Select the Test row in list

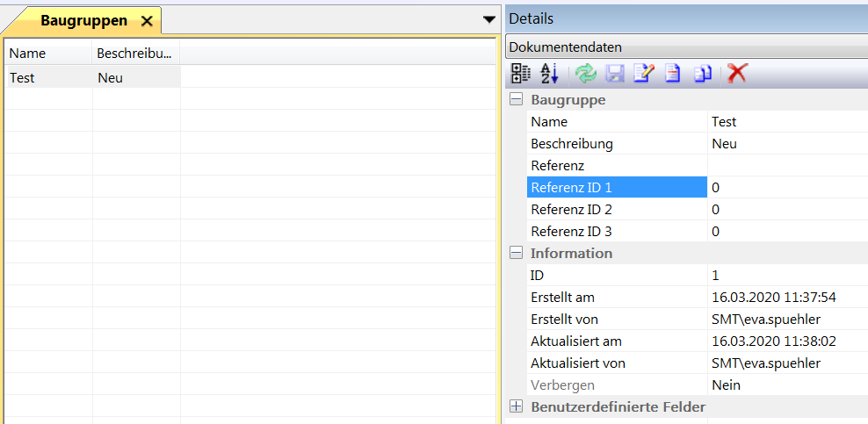point(48,77)
